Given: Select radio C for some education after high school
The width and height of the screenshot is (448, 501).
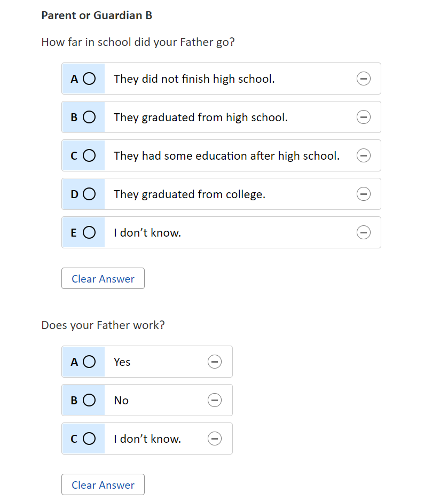Looking at the screenshot, I should click(89, 156).
